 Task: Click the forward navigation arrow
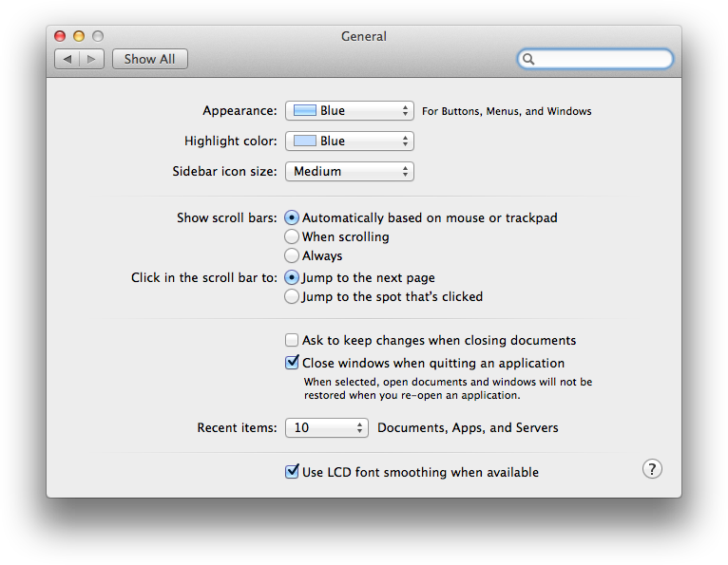coord(91,59)
